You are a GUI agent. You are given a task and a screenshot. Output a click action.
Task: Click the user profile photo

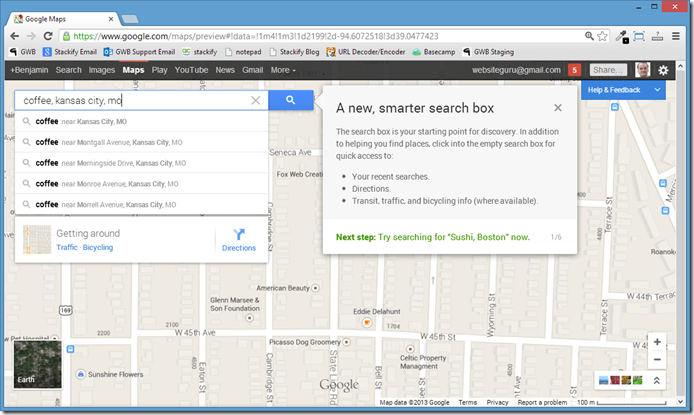(642, 70)
